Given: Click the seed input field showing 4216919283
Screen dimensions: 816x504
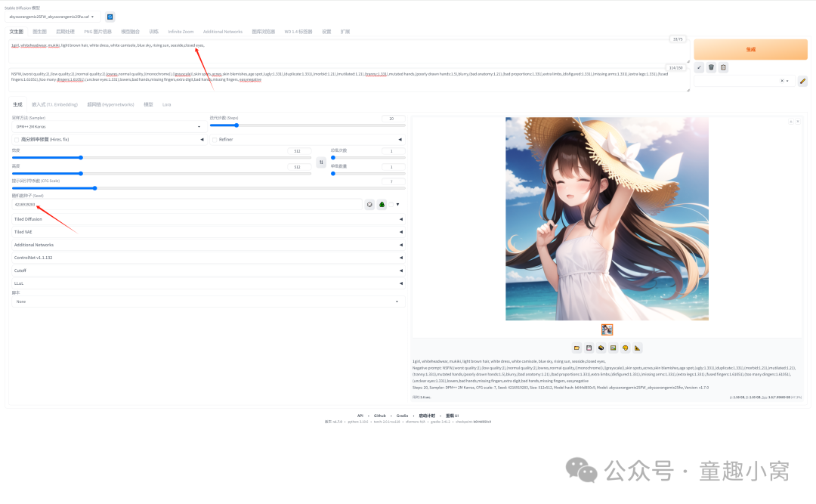Looking at the screenshot, I should pos(187,205).
